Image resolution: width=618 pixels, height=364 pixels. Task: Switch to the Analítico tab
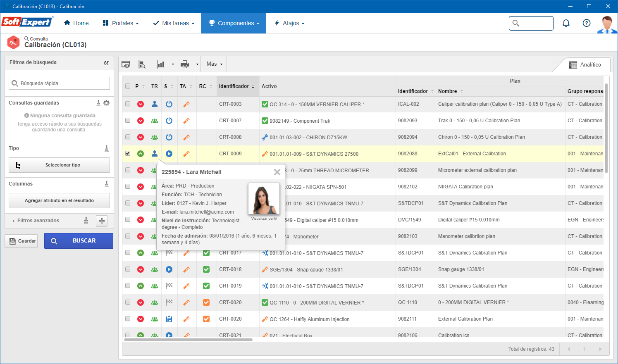585,64
